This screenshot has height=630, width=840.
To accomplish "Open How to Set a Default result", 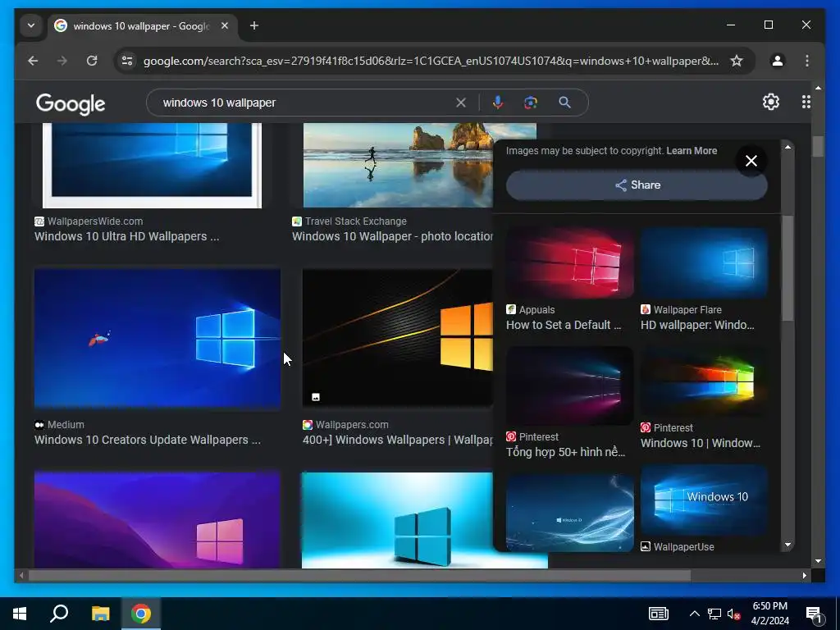I will [x=564, y=325].
